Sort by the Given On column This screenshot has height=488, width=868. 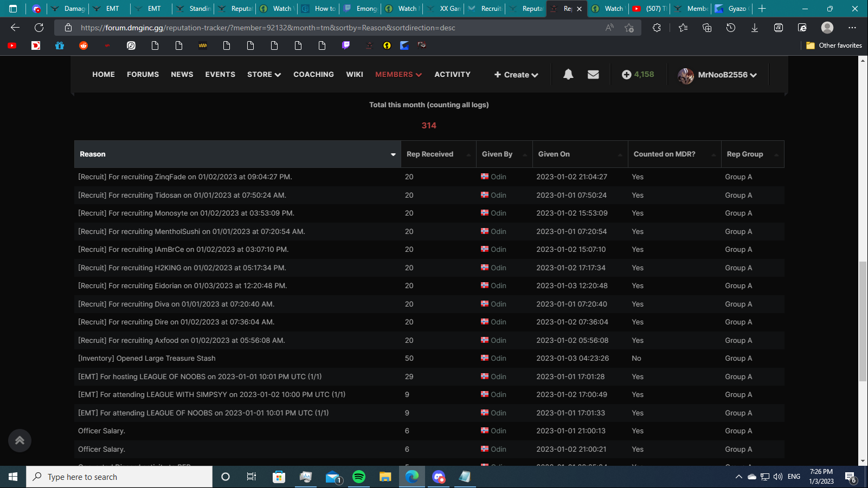pos(580,154)
